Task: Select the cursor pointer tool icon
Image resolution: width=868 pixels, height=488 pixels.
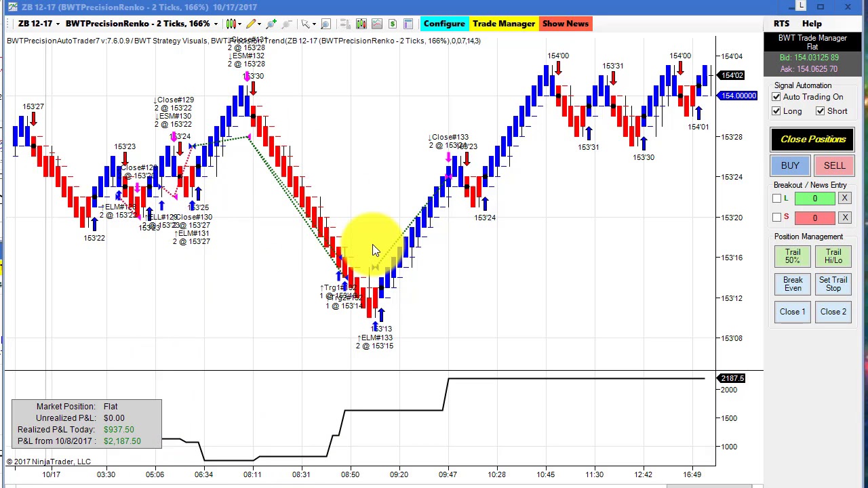Action: [305, 24]
